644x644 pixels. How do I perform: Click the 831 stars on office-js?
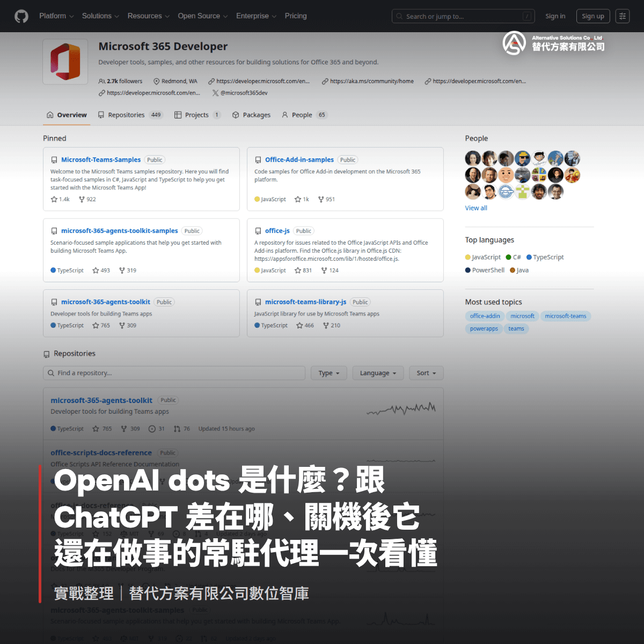[x=303, y=270]
